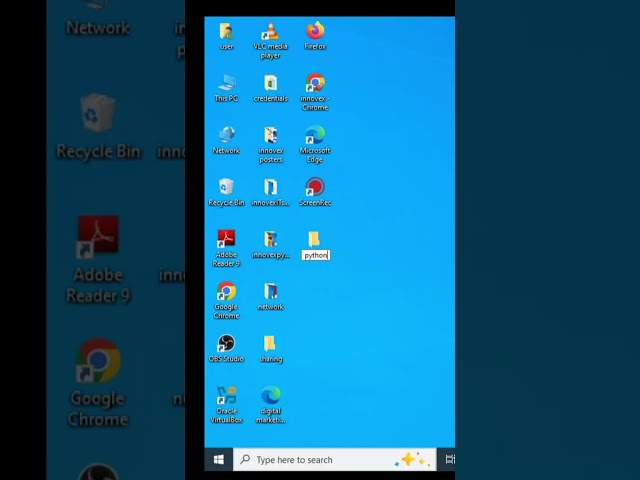
Task: Launch OBS Studio shortcut
Action: (x=227, y=344)
